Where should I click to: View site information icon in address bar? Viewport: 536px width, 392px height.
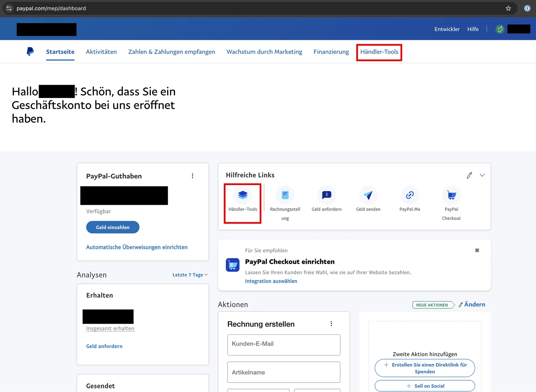click(9, 8)
